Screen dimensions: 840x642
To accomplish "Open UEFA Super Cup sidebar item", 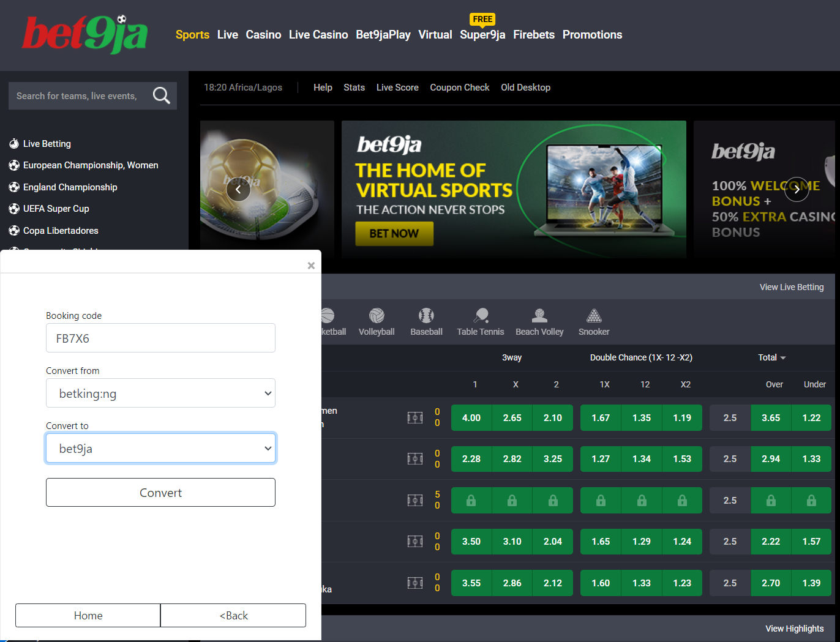I will [56, 209].
